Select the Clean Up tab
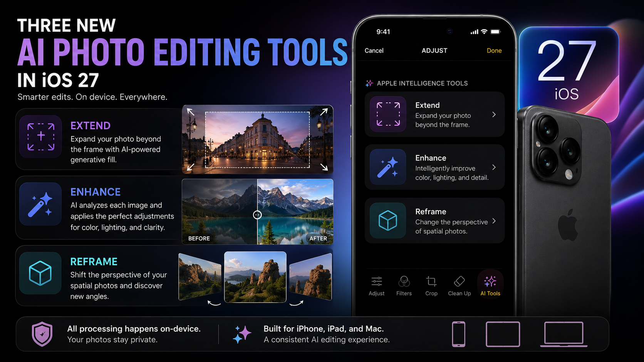Viewport: 644px width, 362px height. [460, 286]
